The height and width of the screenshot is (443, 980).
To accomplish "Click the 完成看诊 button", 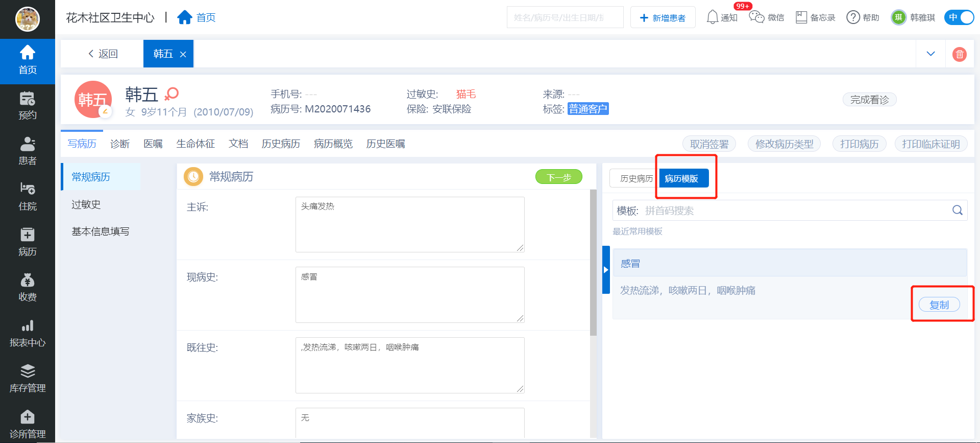I will click(870, 100).
